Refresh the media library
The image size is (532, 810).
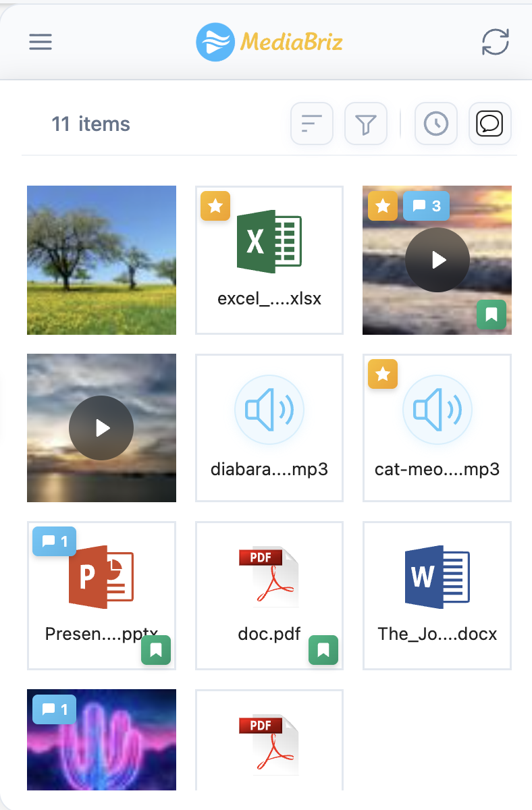tap(494, 41)
